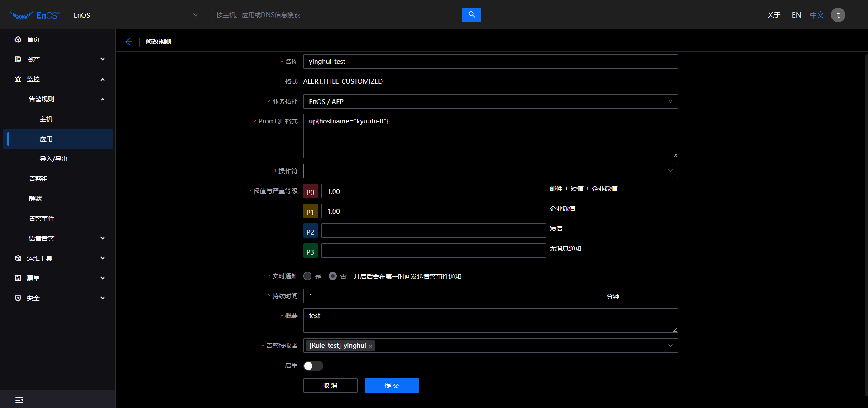This screenshot has width=868, height=408.
Task: Click the 概要 text area resize handle
Action: [x=675, y=330]
